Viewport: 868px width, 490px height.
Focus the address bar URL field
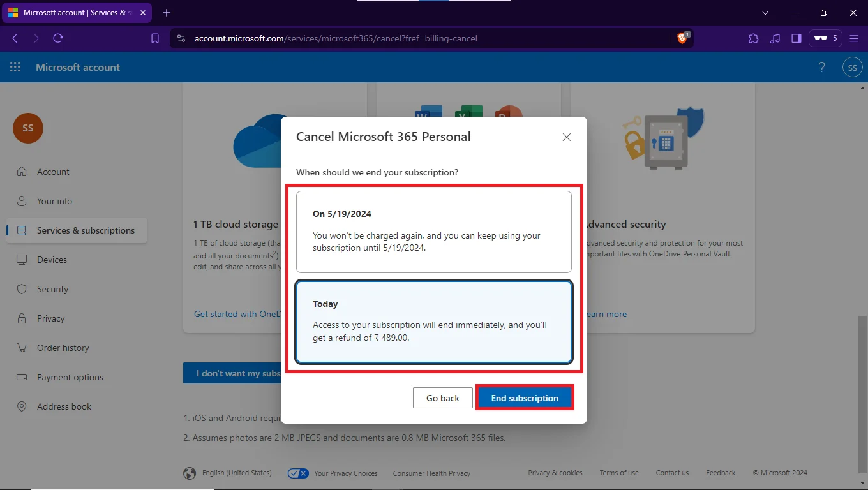pyautogui.click(x=336, y=38)
